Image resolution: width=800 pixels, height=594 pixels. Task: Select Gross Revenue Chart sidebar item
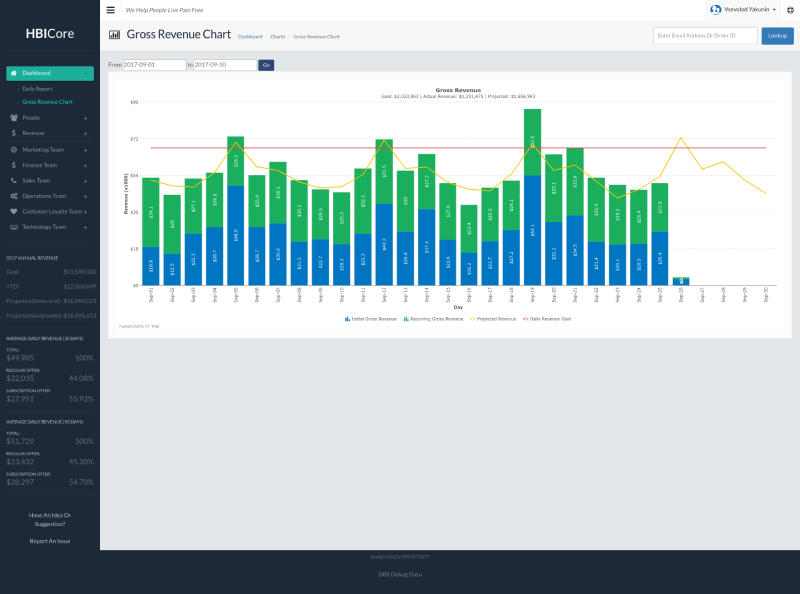click(47, 102)
